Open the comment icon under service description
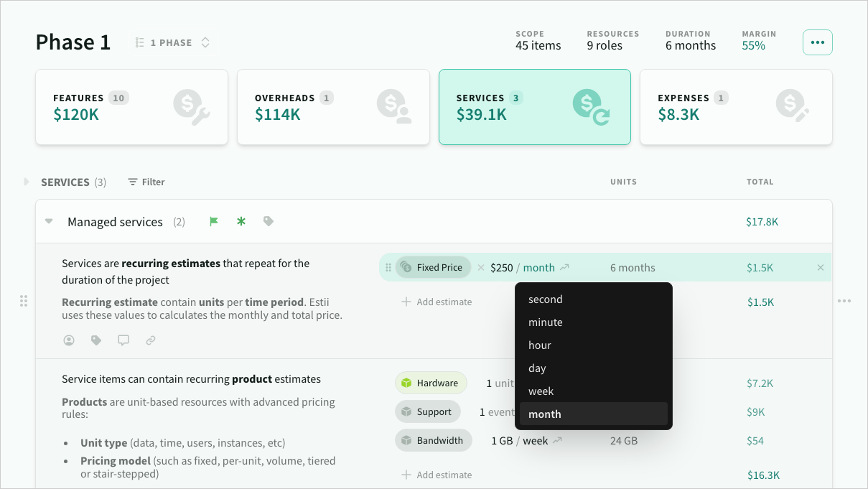This screenshot has height=489, width=868. (123, 340)
